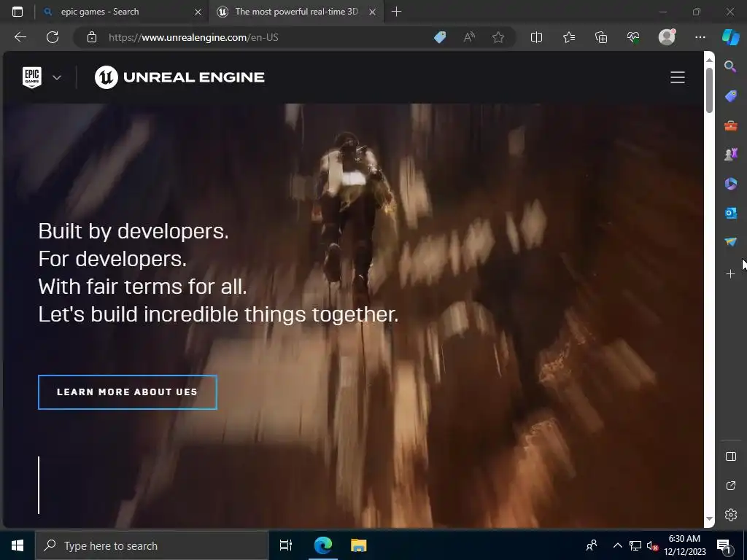Image resolution: width=747 pixels, height=560 pixels.
Task: Close the epic games Search tab
Action: 198,12
